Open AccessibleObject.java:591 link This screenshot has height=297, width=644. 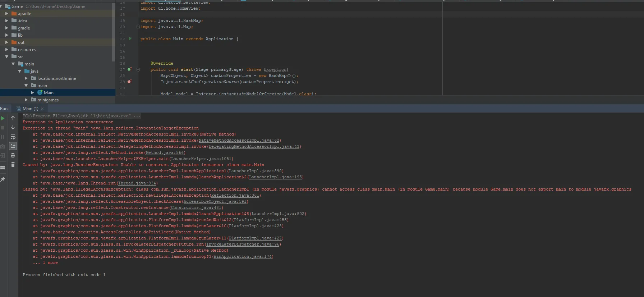click(x=215, y=201)
